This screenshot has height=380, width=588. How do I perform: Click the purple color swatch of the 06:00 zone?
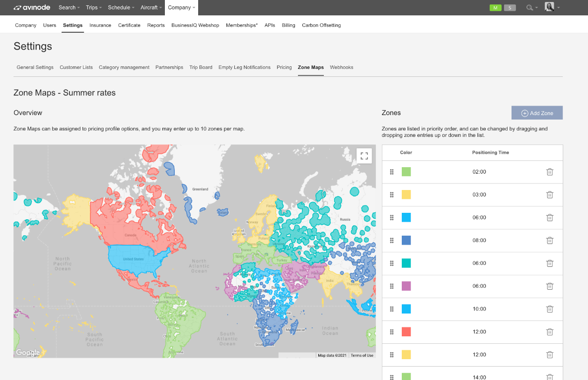click(x=406, y=286)
